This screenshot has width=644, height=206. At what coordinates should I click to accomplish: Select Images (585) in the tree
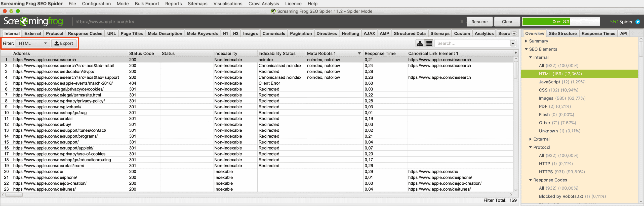[562, 98]
